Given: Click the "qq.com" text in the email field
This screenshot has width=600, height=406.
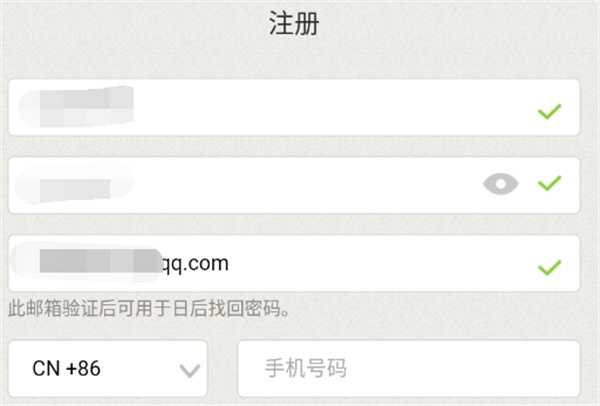Looking at the screenshot, I should 195,264.
